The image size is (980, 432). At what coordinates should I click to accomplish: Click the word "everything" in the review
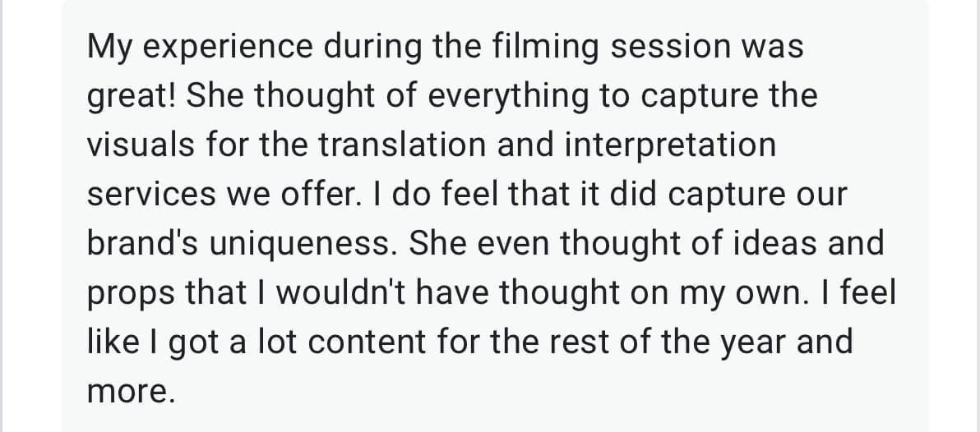508,97
